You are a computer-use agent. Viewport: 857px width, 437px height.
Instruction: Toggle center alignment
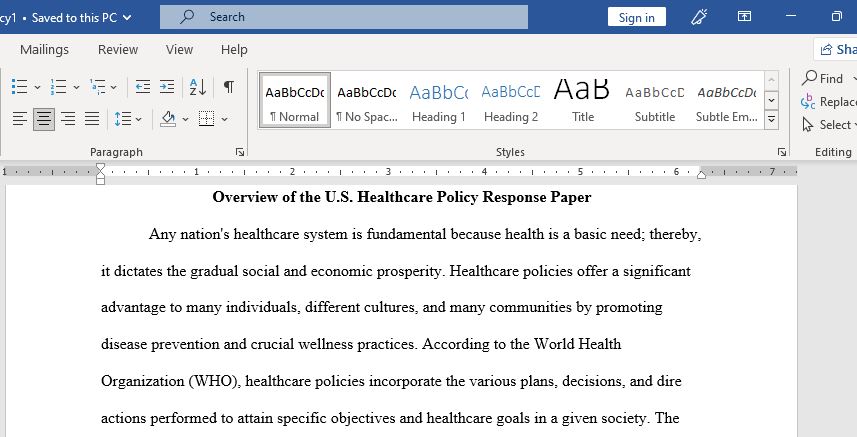pyautogui.click(x=44, y=119)
